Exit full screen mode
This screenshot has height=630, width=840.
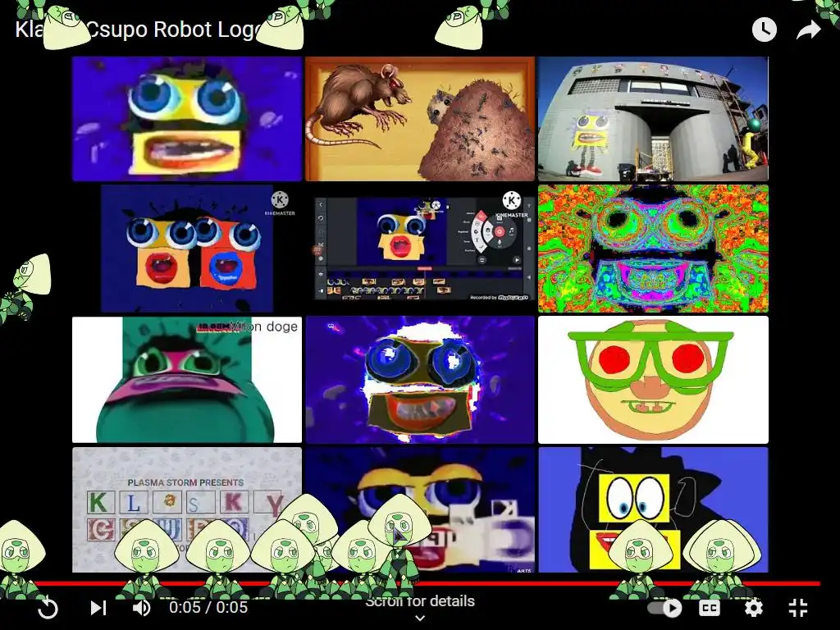coord(798,608)
